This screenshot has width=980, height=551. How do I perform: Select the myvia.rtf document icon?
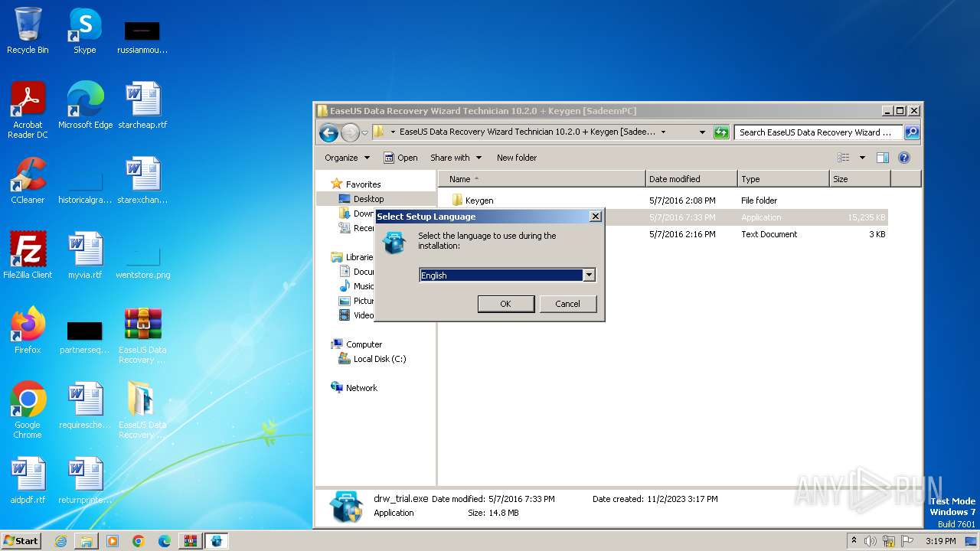(85, 256)
